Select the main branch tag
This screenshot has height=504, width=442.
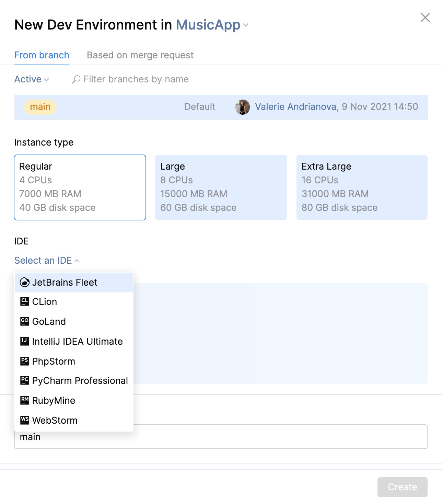pos(40,107)
